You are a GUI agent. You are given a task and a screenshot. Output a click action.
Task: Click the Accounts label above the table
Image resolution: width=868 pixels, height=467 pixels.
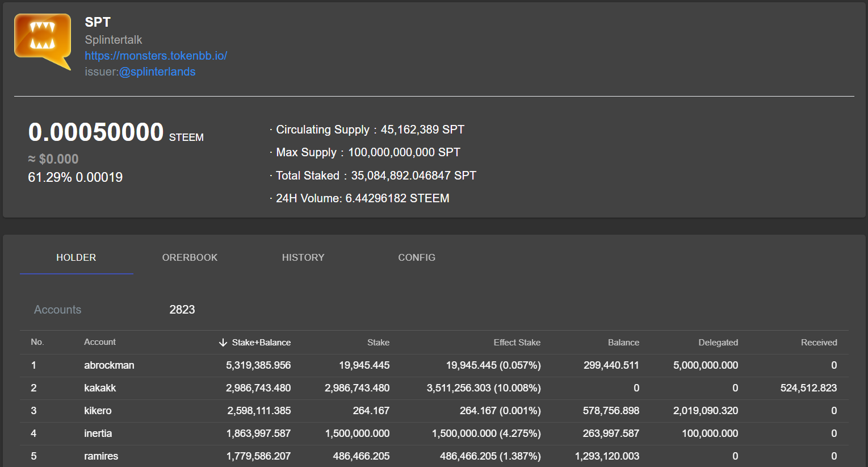click(x=58, y=310)
